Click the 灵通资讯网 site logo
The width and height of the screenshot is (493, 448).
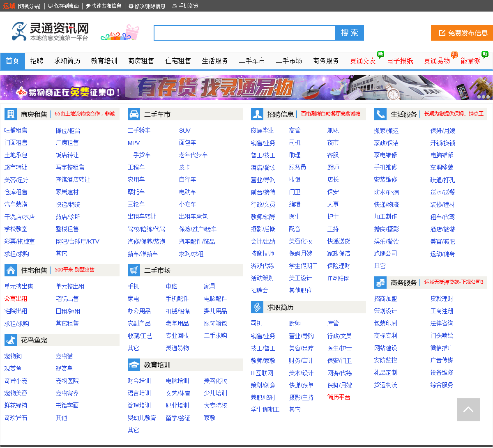(x=50, y=31)
